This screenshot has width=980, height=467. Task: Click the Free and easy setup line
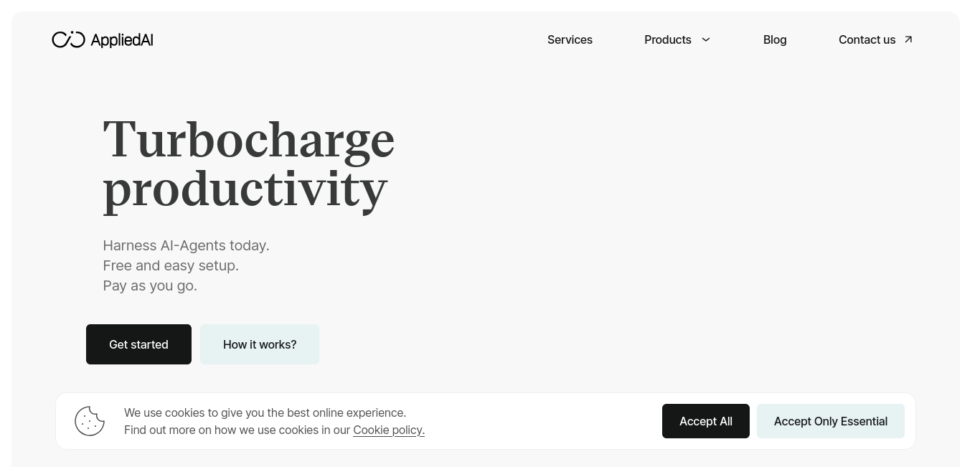[171, 265]
